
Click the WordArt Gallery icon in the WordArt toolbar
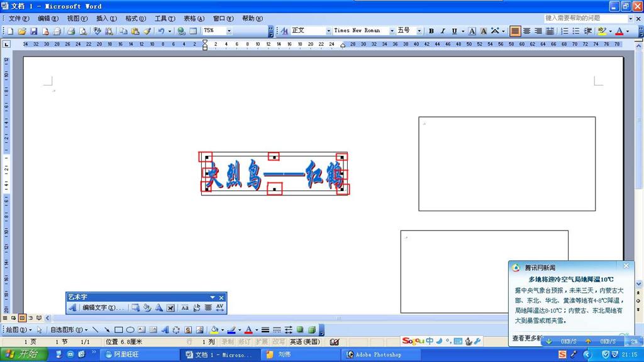(136, 308)
